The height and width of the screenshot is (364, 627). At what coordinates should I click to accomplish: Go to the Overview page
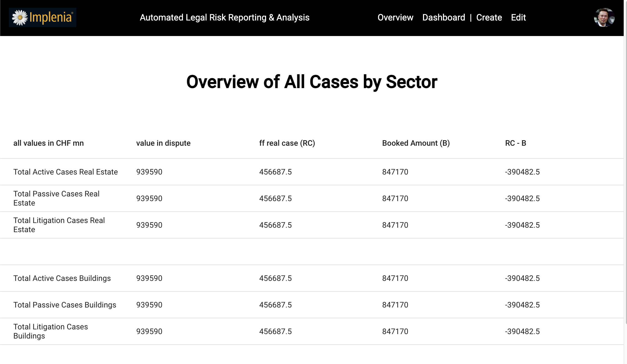[395, 17]
